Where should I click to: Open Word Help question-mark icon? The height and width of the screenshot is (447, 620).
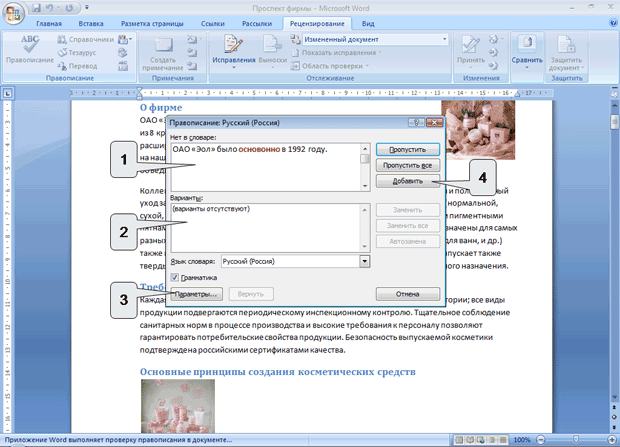tap(614, 23)
